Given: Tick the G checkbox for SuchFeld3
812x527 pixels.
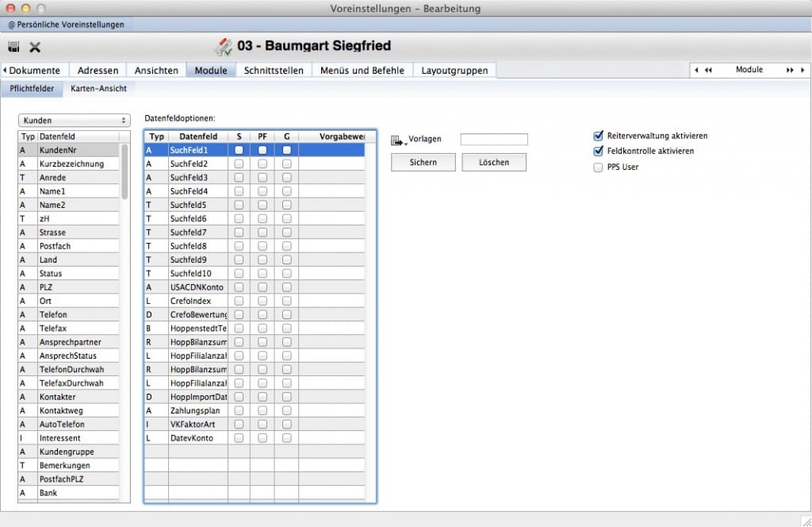Looking at the screenshot, I should point(287,177).
